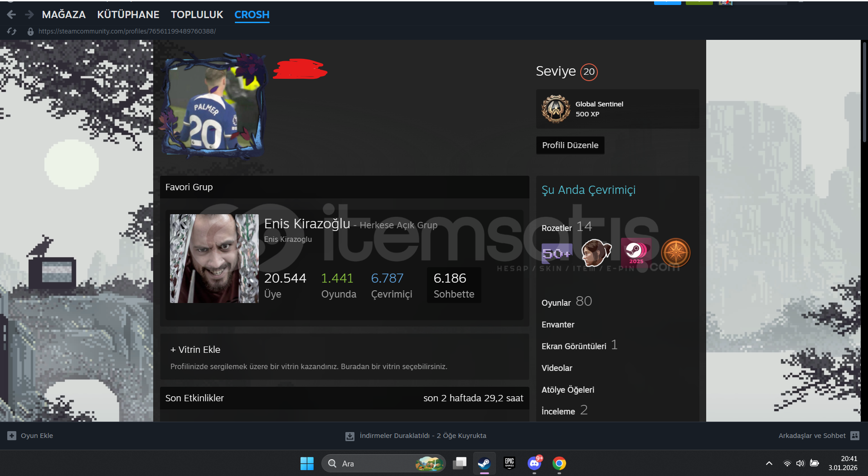Open the purple 50+ games badge
Image resolution: width=868 pixels, height=476 pixels.
coord(557,253)
